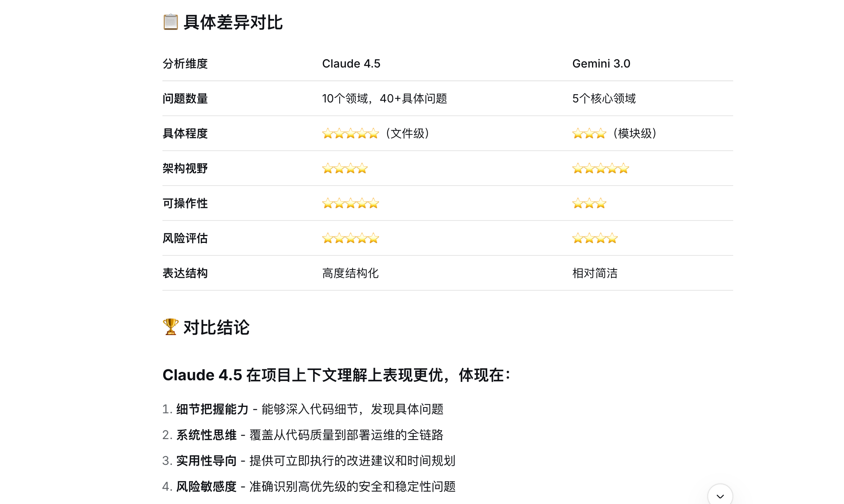Click the Gemini 3.0 column header
This screenshot has width=844, height=504.
(601, 63)
